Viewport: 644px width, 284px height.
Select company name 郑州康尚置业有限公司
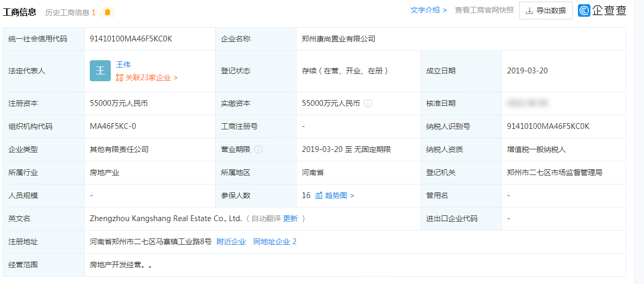(339, 39)
